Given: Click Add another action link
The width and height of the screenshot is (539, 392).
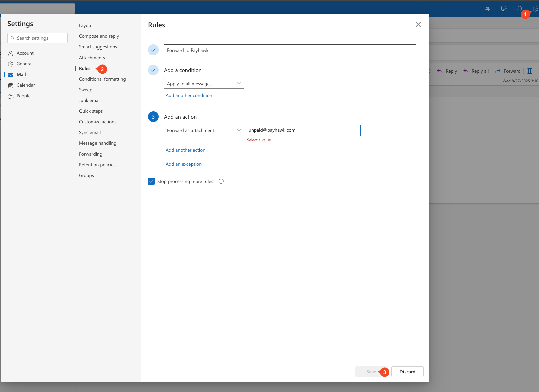Looking at the screenshot, I should coord(185,150).
